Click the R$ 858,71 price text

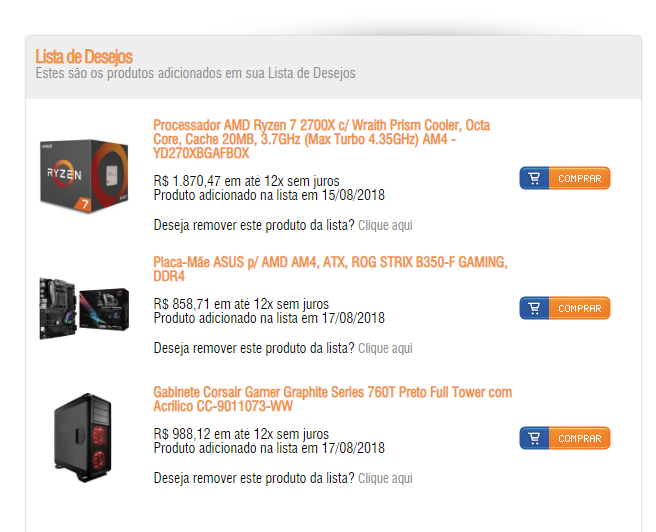(182, 304)
